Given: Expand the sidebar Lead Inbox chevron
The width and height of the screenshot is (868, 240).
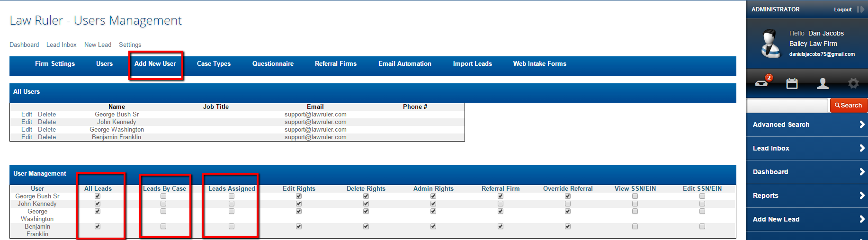Looking at the screenshot, I should point(862,148).
